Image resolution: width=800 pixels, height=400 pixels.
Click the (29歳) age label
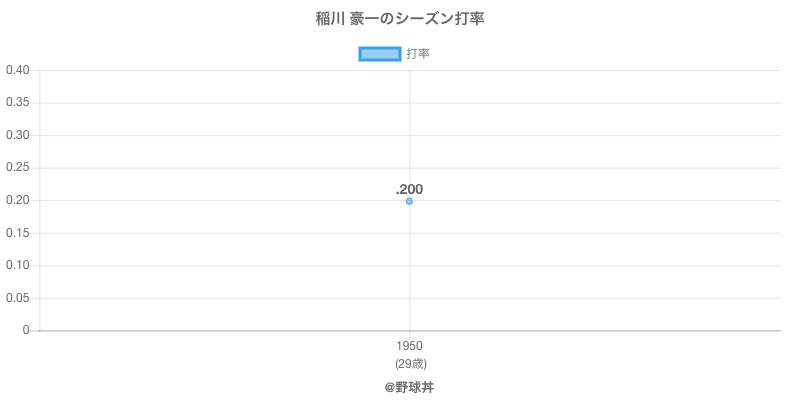coord(409,363)
